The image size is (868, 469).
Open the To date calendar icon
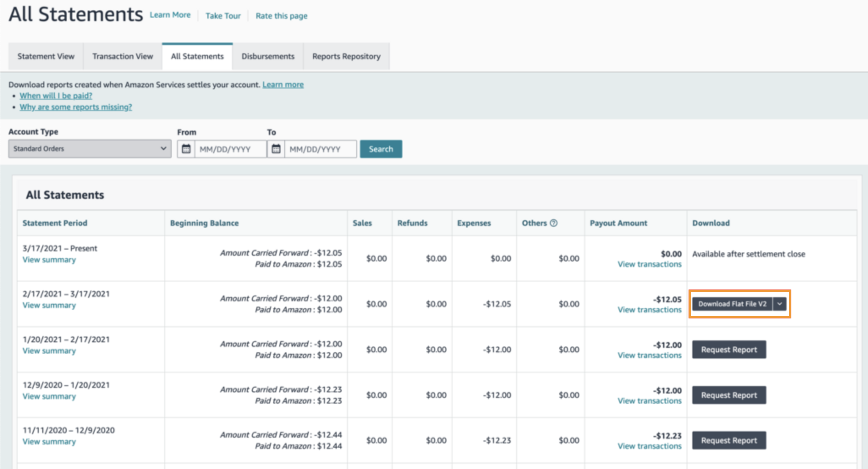pos(276,149)
